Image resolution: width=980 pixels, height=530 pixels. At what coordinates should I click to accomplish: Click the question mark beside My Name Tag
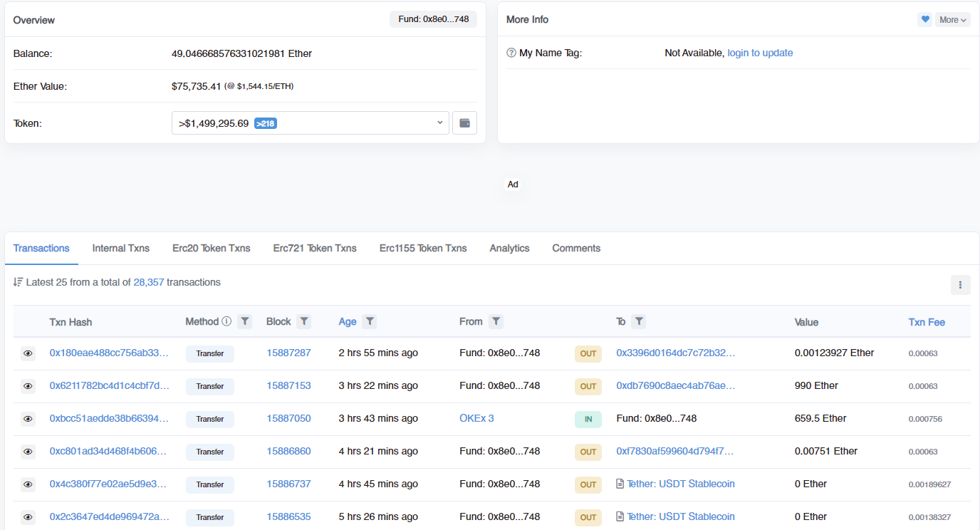tap(511, 52)
